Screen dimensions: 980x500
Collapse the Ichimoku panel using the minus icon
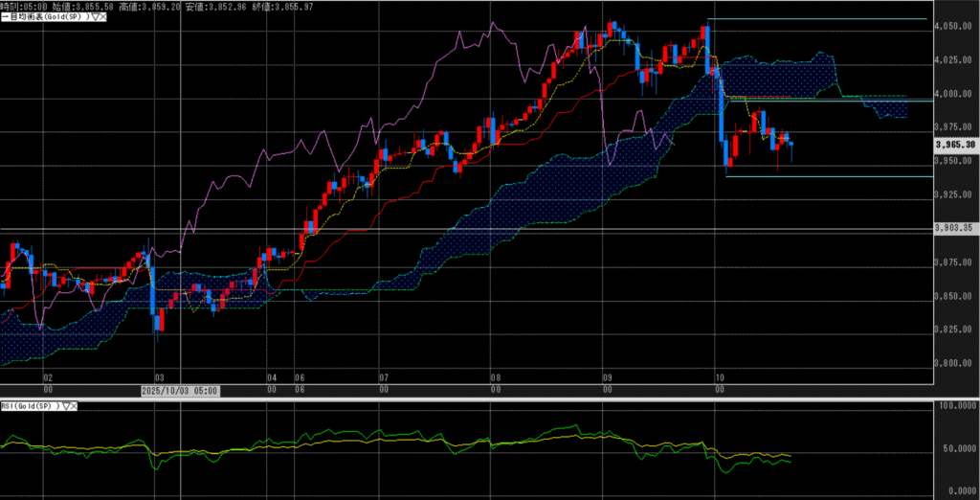tap(4, 17)
